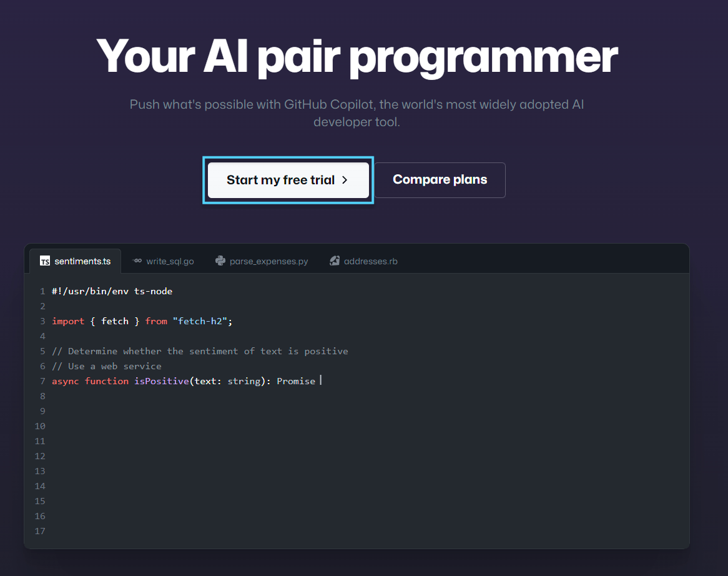The height and width of the screenshot is (576, 728).
Task: Click the Python icon beside parse_expenses.py
Action: [220, 261]
